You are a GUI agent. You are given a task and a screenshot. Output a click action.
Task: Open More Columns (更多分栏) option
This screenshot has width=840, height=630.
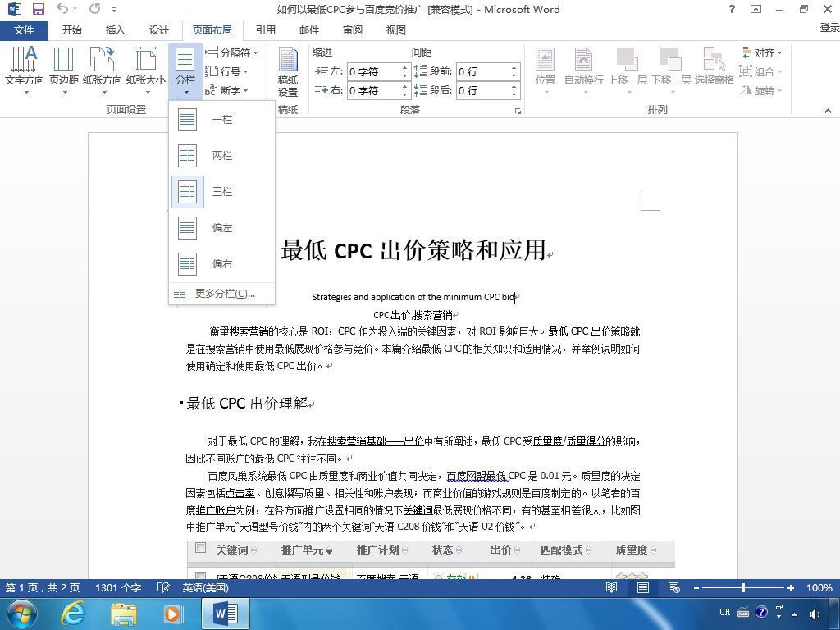tap(221, 294)
